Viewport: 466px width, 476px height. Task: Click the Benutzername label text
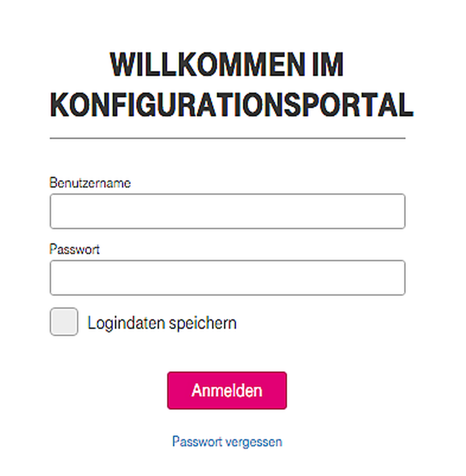click(x=90, y=183)
